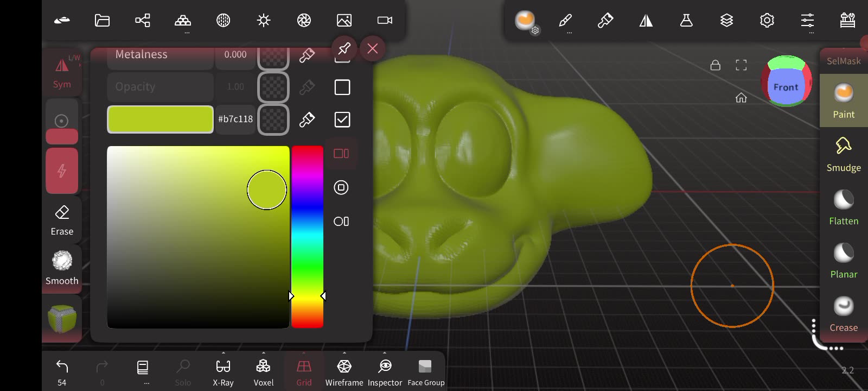Open the Topology menu icon

pos(183,21)
